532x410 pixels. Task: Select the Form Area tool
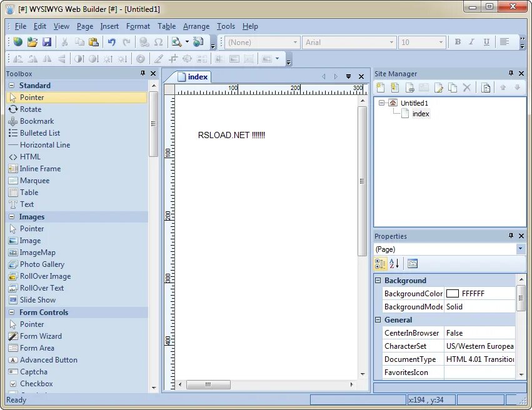click(77, 348)
